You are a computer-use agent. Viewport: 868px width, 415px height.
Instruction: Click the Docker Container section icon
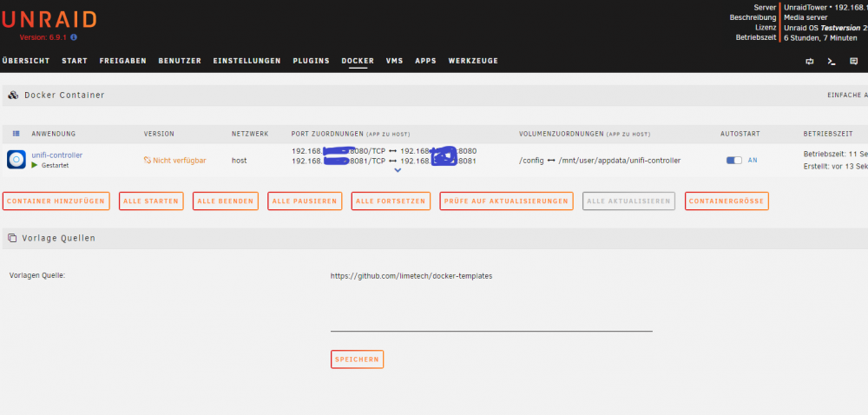(13, 96)
